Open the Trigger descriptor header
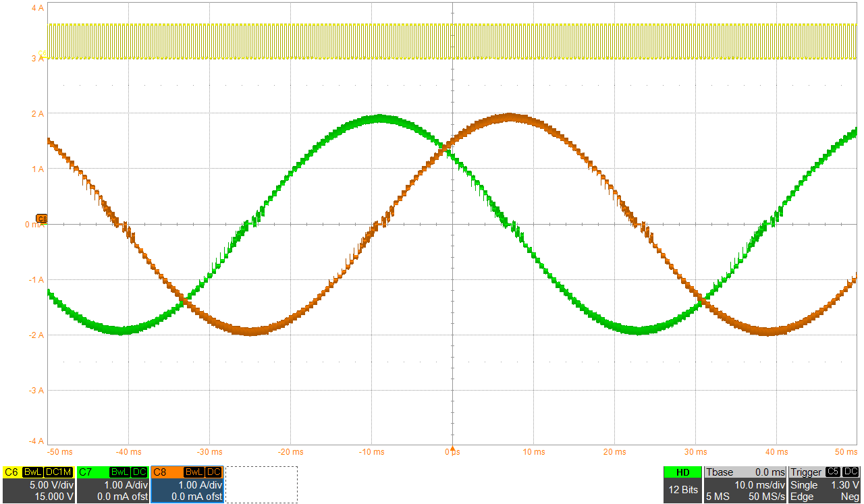The image size is (864, 504). 807,472
